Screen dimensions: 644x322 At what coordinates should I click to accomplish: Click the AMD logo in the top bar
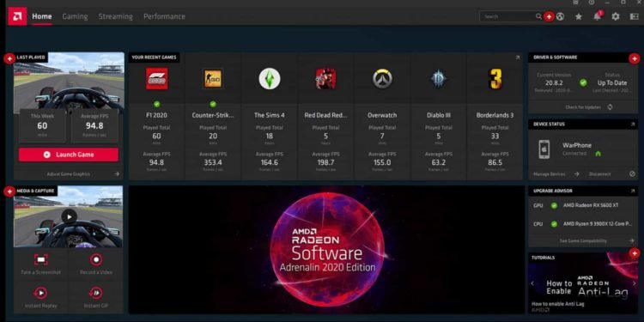point(17,16)
